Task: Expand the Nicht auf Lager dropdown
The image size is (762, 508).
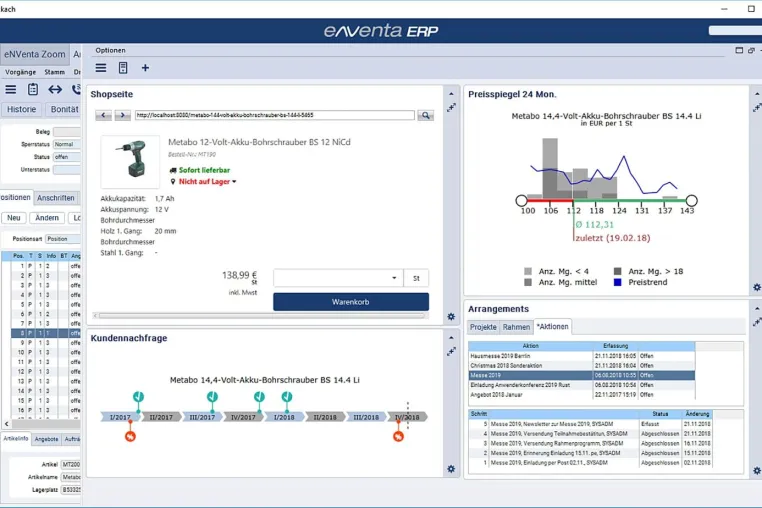Action: 234,182
